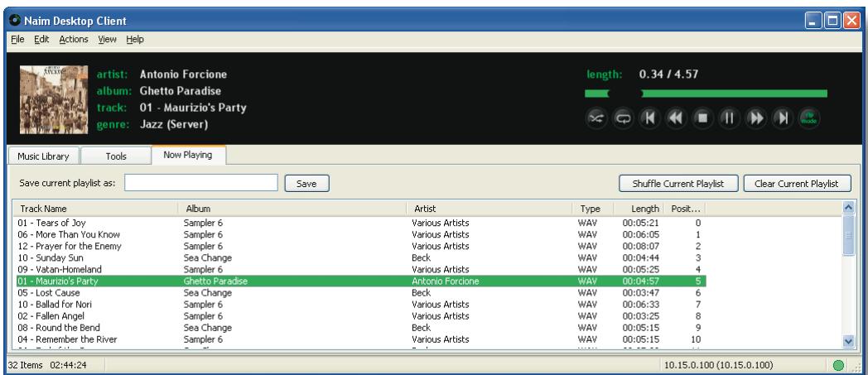The width and height of the screenshot is (868, 375).
Task: Click the 00:03:47 length cell
Action: click(x=640, y=292)
